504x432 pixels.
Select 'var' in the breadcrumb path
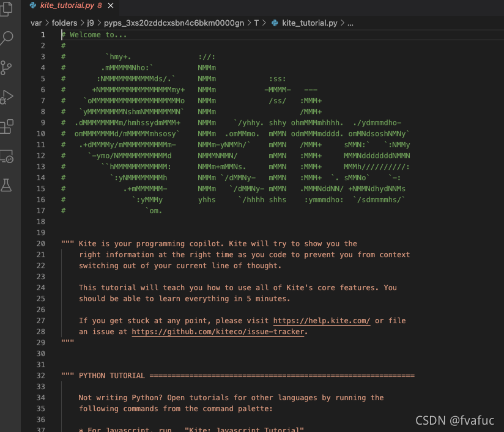[x=36, y=23]
